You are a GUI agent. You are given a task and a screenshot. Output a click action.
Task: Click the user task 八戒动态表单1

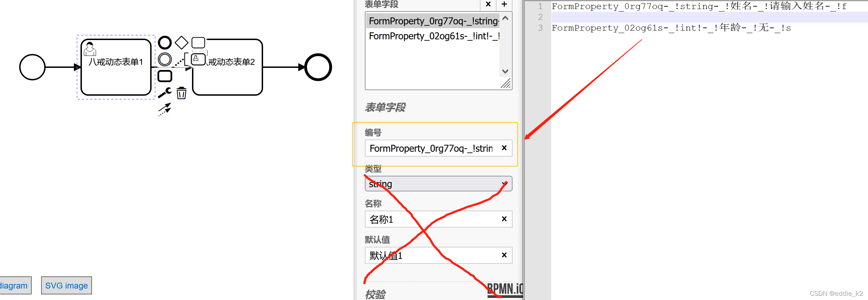point(116,67)
